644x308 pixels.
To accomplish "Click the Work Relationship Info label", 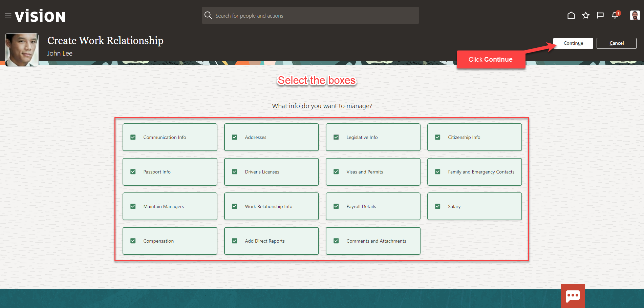I will (269, 206).
